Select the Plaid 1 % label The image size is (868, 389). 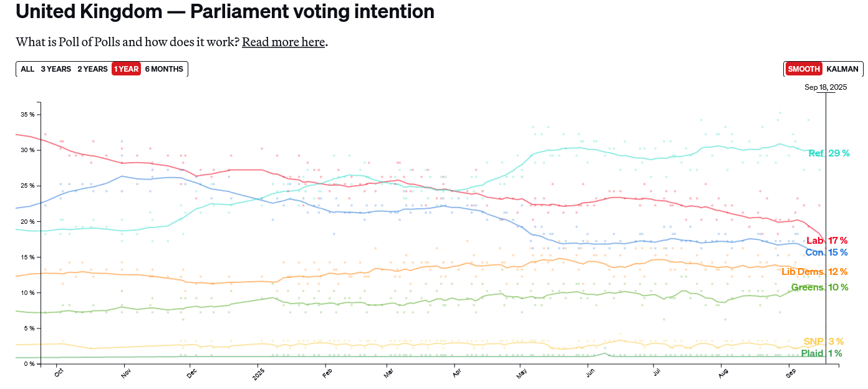point(821,353)
